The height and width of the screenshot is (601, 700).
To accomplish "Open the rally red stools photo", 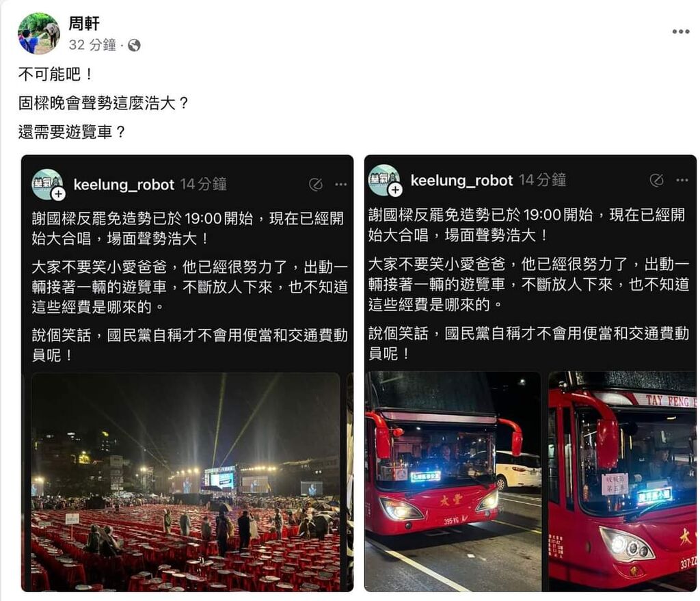I will pyautogui.click(x=186, y=482).
